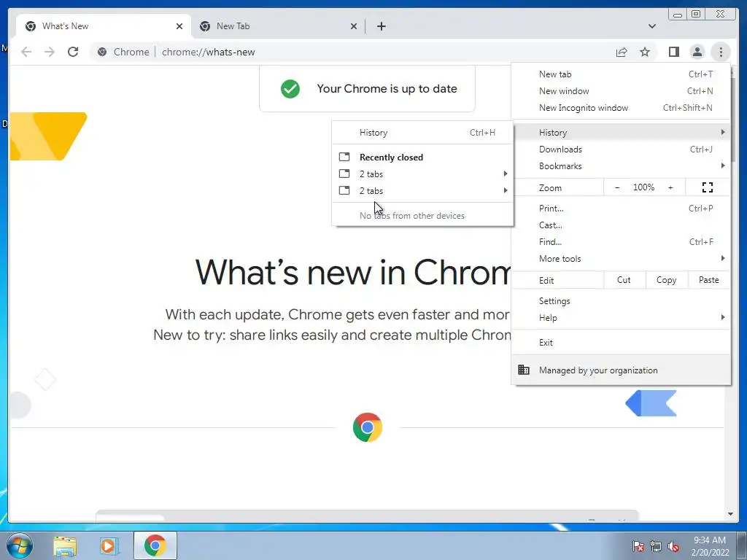
Task: Click the three-dot Chrome menu button
Action: 721,52
